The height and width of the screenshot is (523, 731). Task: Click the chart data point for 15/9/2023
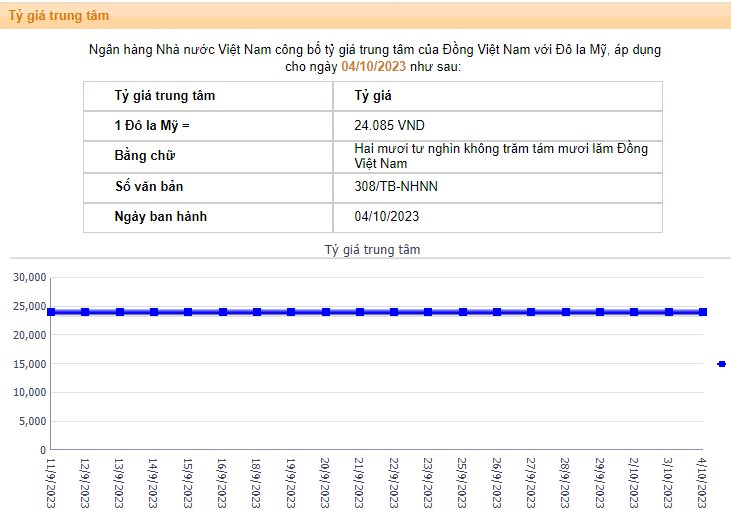pyautogui.click(x=188, y=312)
